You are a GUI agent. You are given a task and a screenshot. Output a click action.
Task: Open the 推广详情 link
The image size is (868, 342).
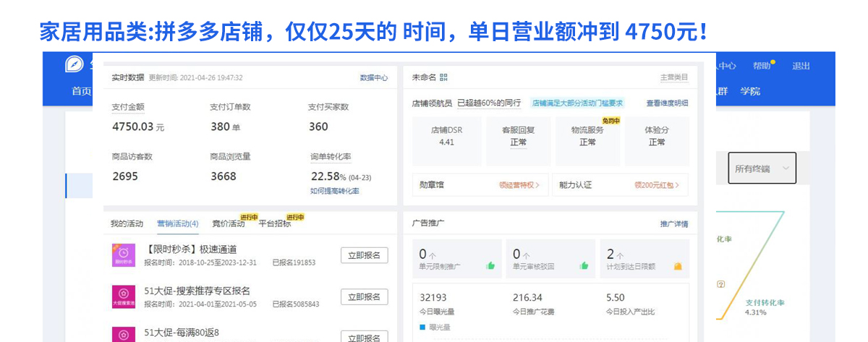click(x=673, y=224)
